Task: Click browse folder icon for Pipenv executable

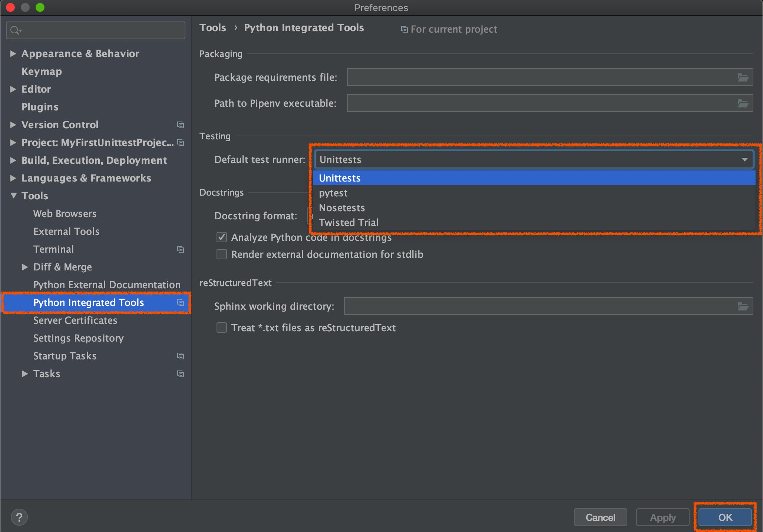Action: tap(743, 103)
